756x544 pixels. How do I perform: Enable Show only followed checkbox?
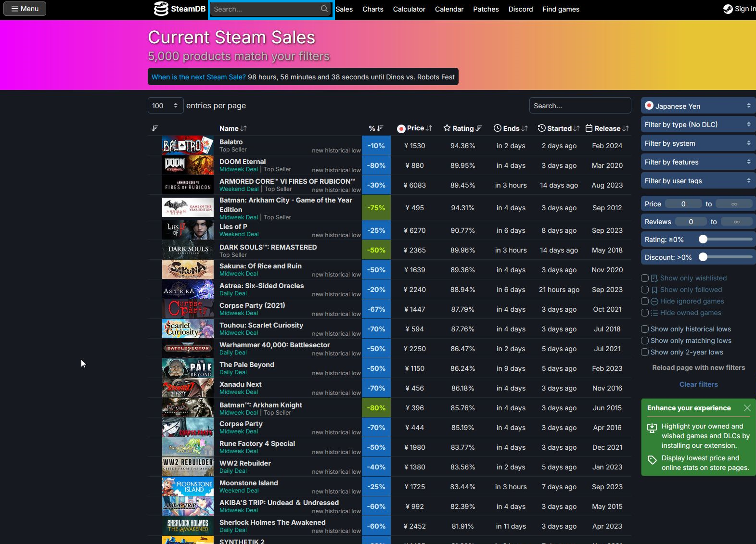[645, 290]
